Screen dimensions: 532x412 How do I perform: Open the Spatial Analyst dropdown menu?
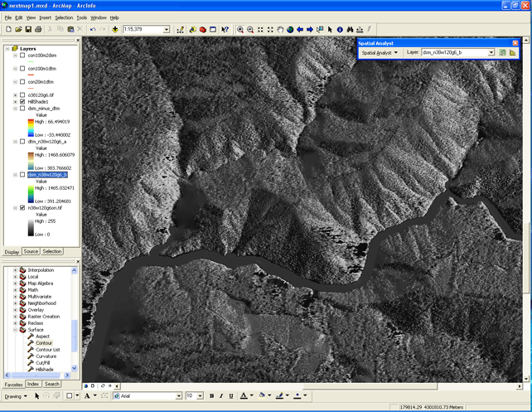[x=380, y=52]
